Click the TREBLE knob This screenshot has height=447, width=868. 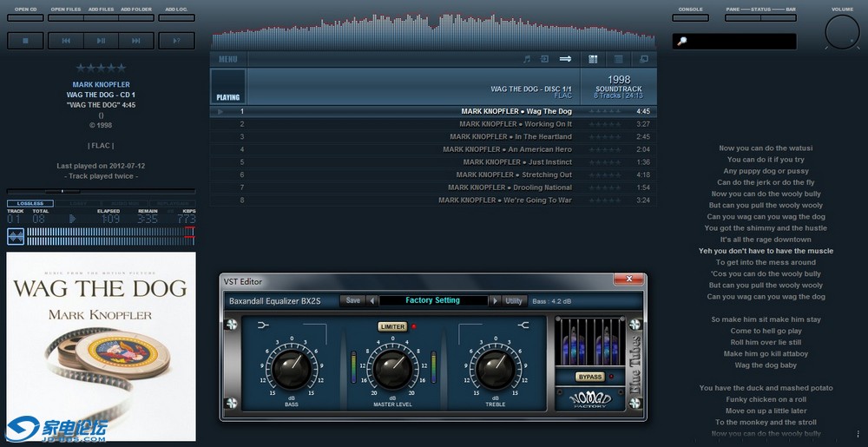(x=494, y=370)
